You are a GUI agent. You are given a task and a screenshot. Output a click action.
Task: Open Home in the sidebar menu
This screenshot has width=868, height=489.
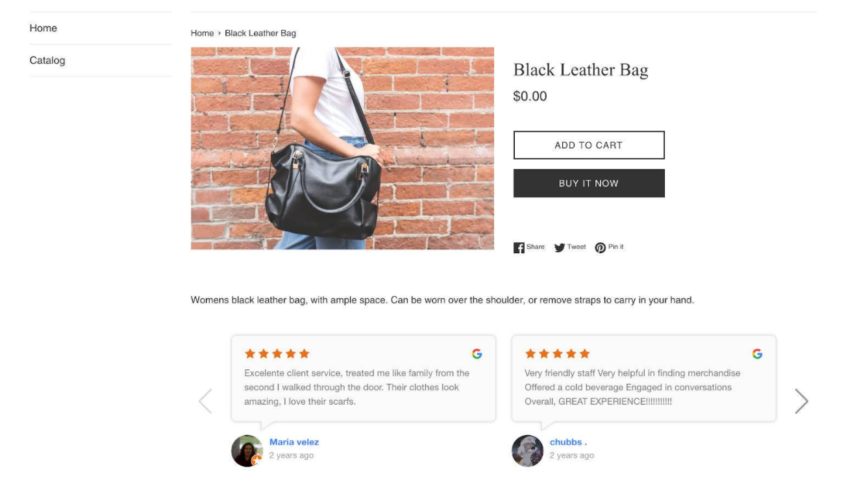point(43,28)
